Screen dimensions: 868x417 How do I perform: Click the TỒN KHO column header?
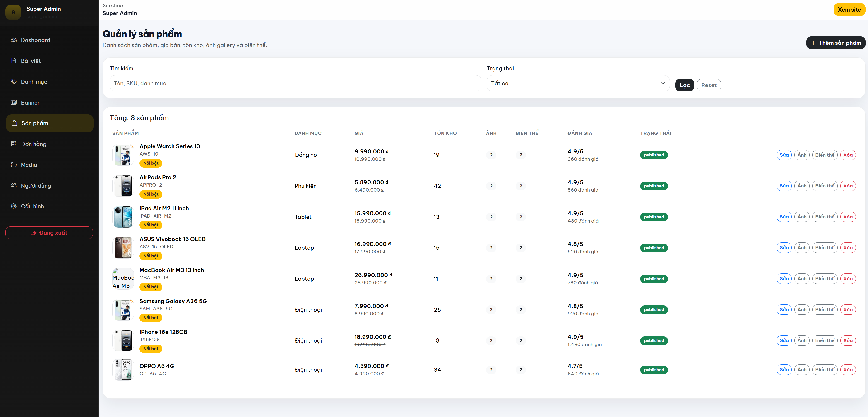point(445,133)
